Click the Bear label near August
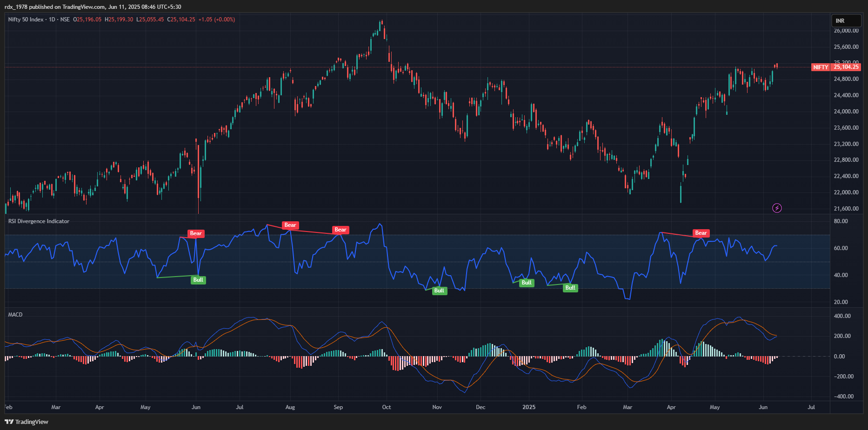This screenshot has width=868, height=430. pos(290,225)
